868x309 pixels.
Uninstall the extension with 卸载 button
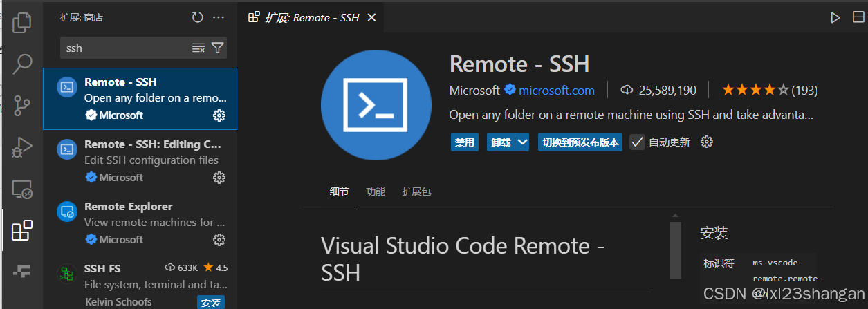tap(501, 142)
